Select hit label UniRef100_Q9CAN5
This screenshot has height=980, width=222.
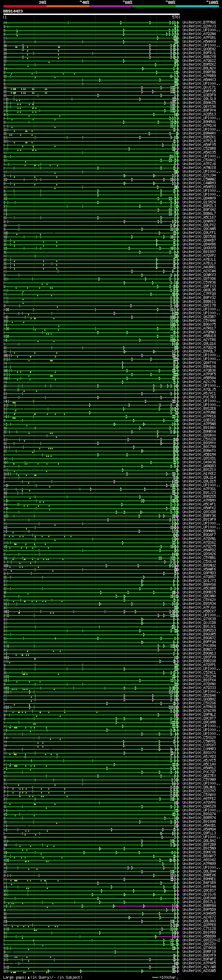(199, 229)
